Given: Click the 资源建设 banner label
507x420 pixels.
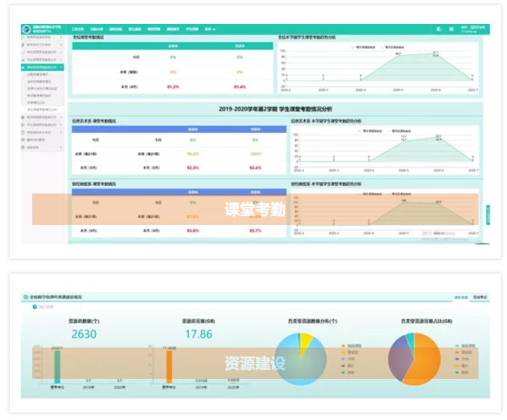Looking at the screenshot, I should click(255, 363).
